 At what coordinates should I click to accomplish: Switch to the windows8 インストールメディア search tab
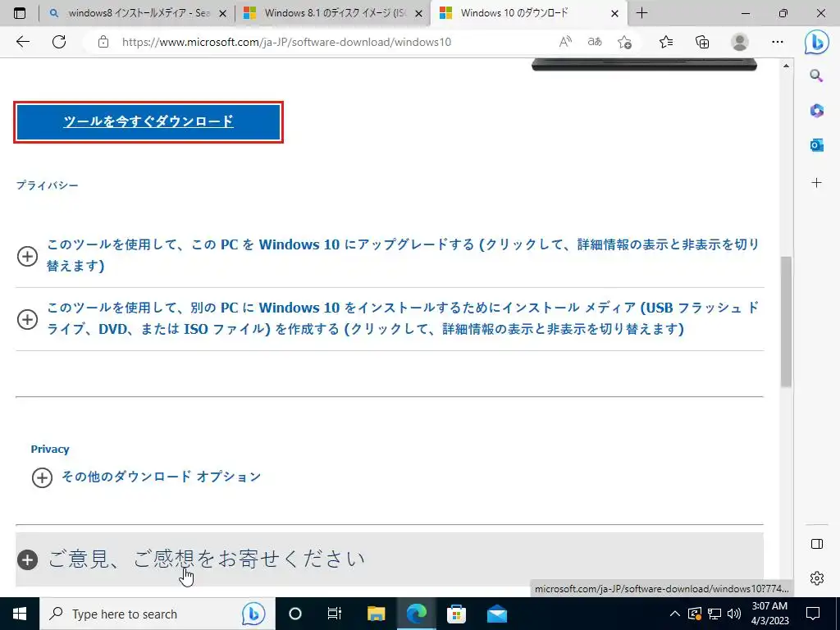pyautogui.click(x=137, y=13)
